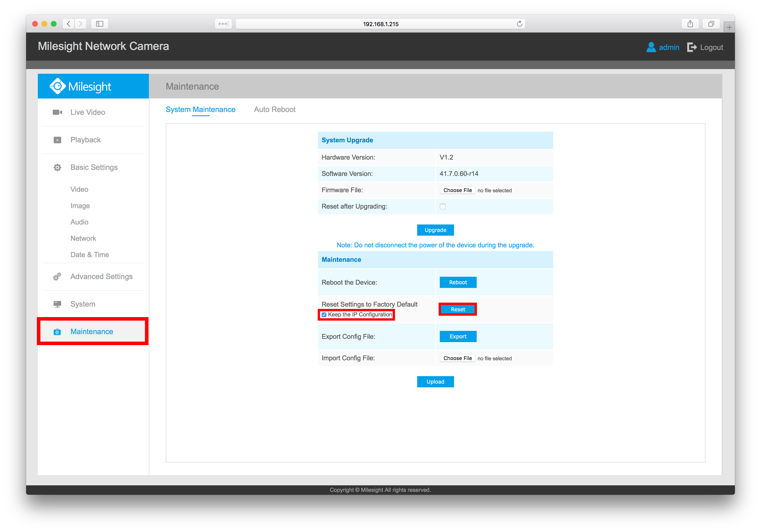Show all tabs overview button
Screen dimensions: 761x532
click(711, 24)
